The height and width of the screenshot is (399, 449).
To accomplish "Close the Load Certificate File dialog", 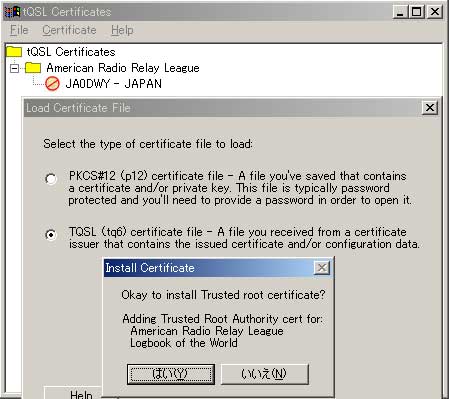I will 430,108.
